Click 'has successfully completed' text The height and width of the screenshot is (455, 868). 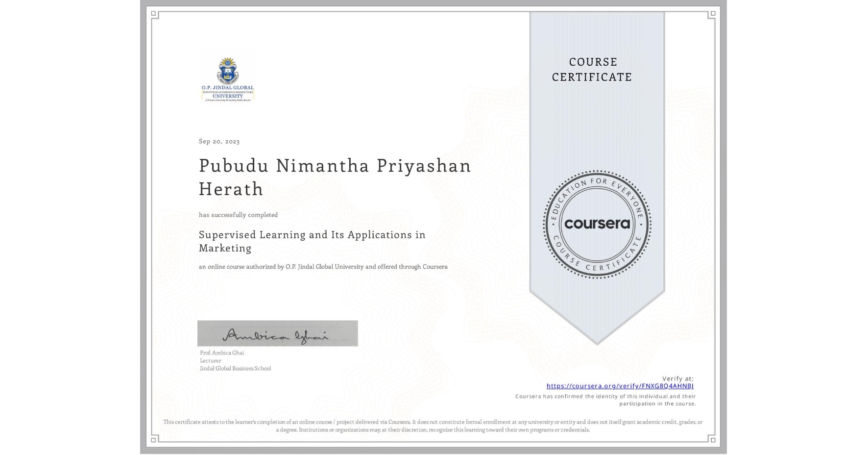pos(238,215)
